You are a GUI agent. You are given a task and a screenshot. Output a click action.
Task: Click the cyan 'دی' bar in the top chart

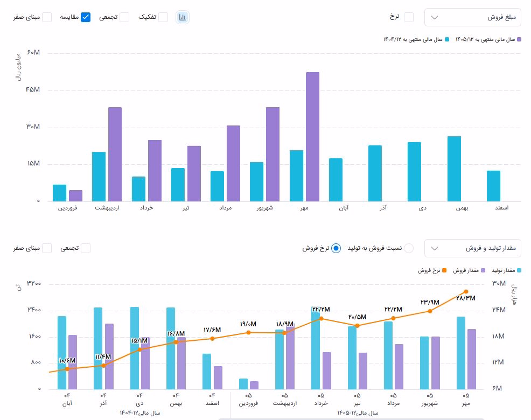[x=415, y=172]
